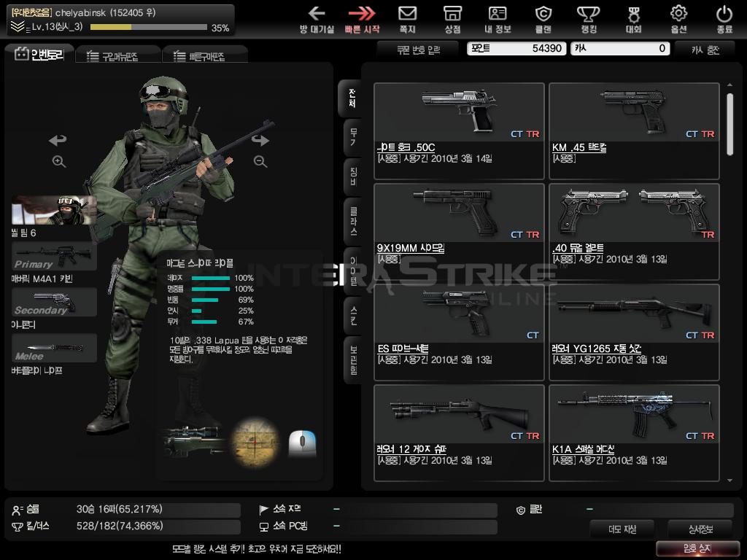
Task: Select the Secondary weapon slot with the revolver
Action: 54,302
